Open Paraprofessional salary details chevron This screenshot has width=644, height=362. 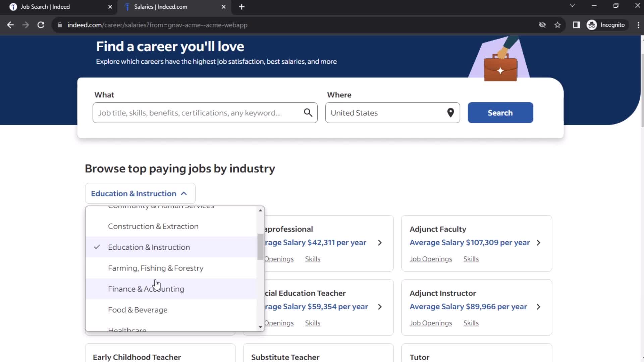tap(380, 243)
